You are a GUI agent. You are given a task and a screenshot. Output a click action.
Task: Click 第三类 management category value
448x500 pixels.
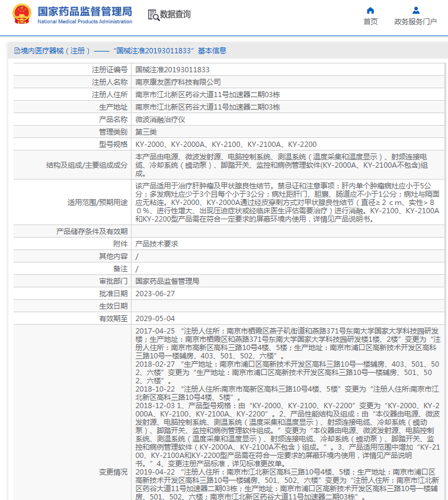pos(146,132)
